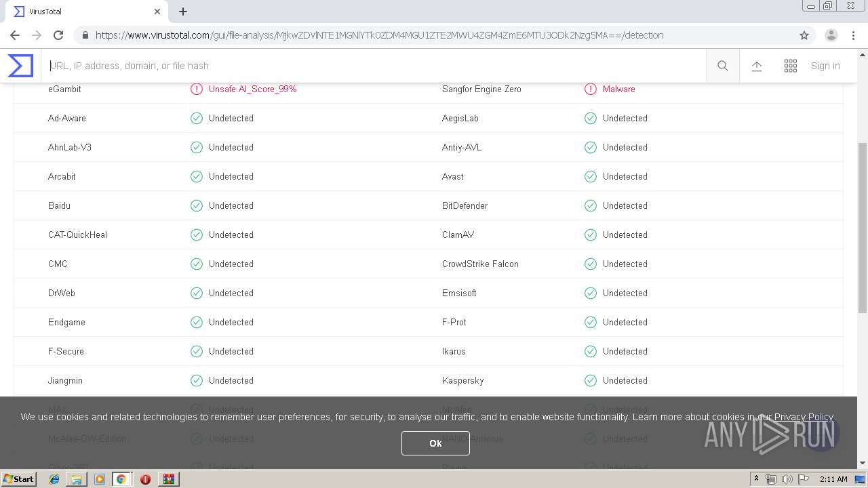Open the media player taskbar icon
Viewport: 868px width, 488px height.
(x=99, y=479)
